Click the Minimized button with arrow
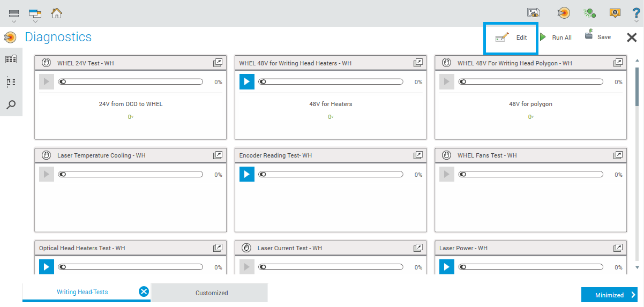The image size is (644, 307). tap(609, 295)
